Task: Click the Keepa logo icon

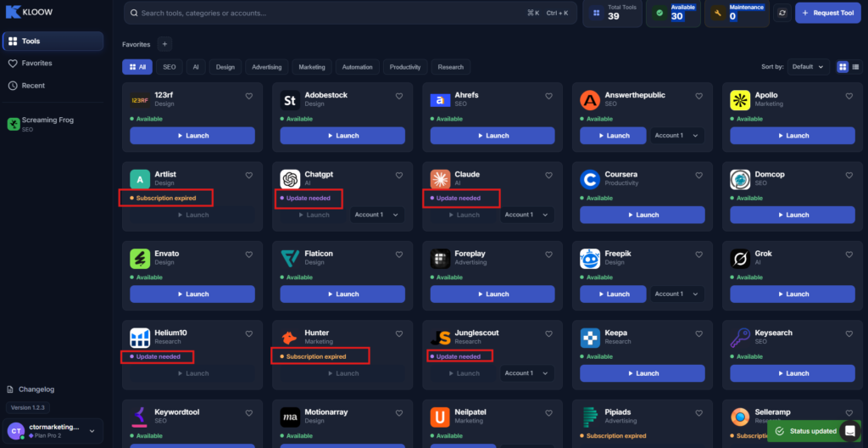Action: (590, 339)
